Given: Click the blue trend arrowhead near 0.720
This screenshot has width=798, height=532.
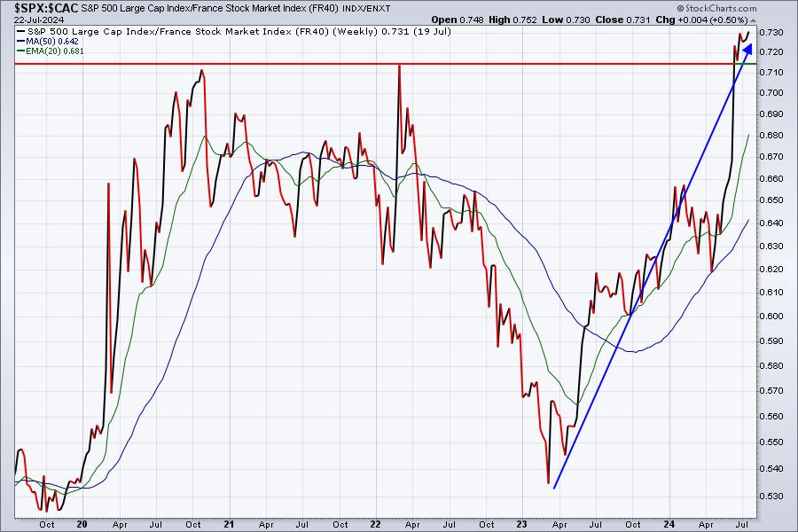Looking at the screenshot, I should (x=747, y=50).
